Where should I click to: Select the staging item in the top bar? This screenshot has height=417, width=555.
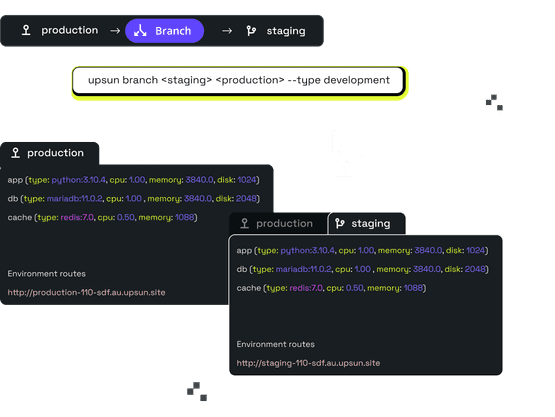276,31
